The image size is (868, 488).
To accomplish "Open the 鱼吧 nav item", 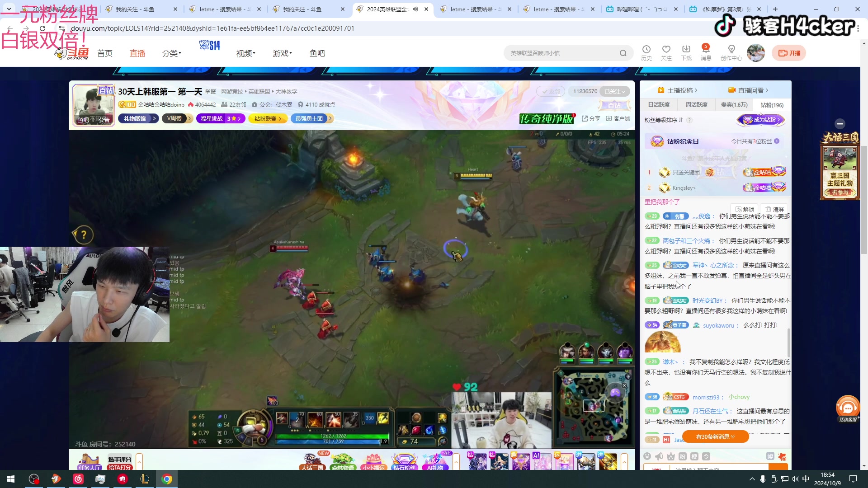I will click(317, 53).
